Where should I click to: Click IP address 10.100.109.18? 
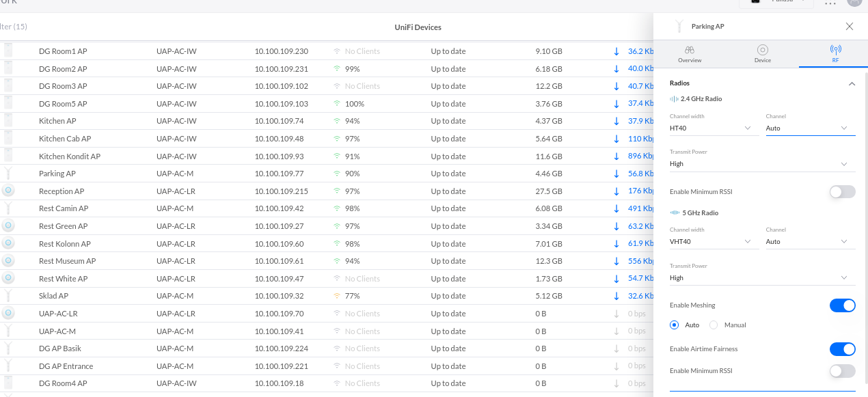tap(279, 383)
